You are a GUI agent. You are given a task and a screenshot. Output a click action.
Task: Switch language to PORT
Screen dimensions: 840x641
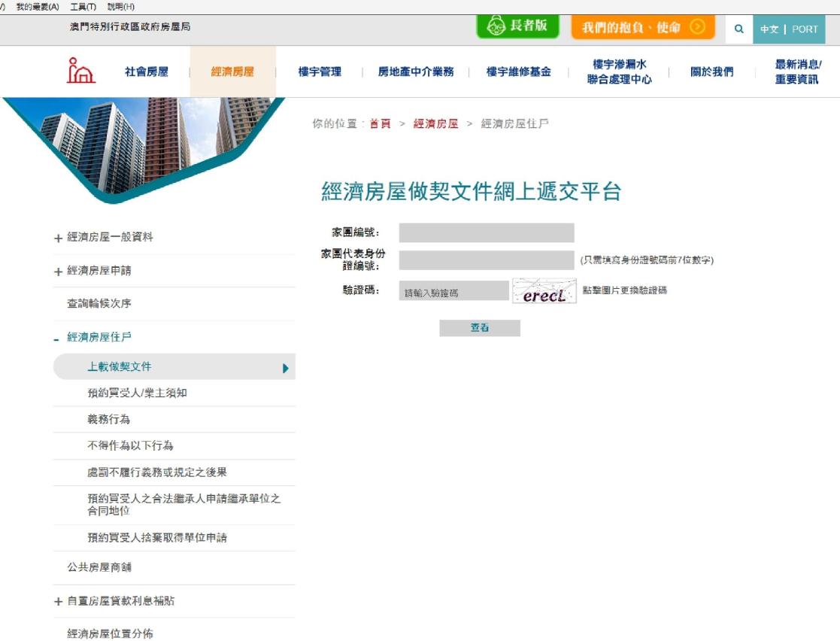tap(804, 29)
